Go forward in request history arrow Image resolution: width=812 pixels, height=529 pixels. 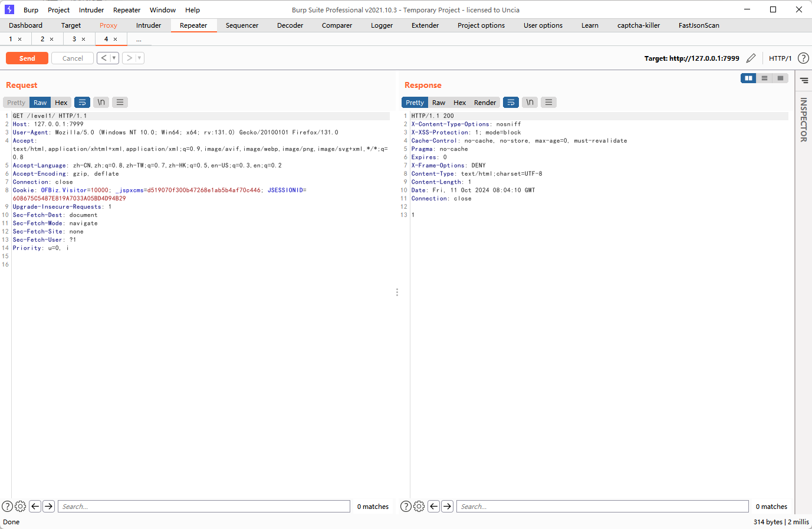(x=129, y=58)
